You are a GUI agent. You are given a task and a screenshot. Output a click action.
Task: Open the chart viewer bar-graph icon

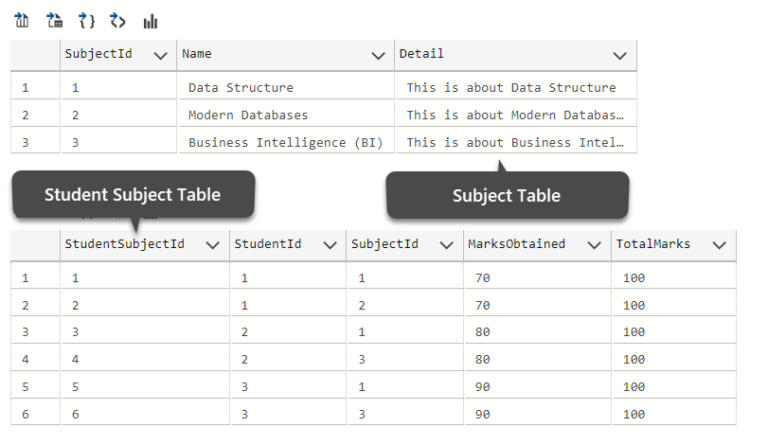tap(150, 21)
